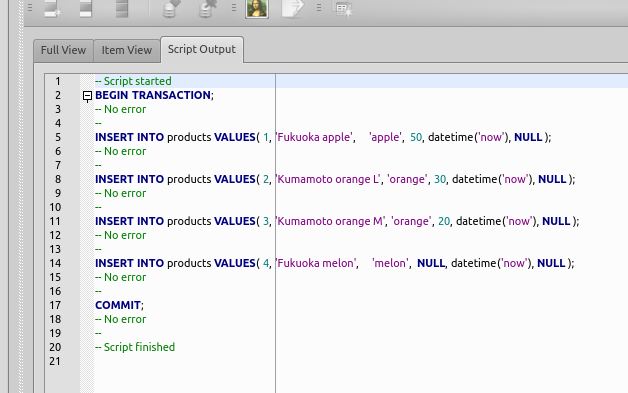Click the '-- Script finished' comment line
This screenshot has width=628, height=393.
(x=135, y=347)
